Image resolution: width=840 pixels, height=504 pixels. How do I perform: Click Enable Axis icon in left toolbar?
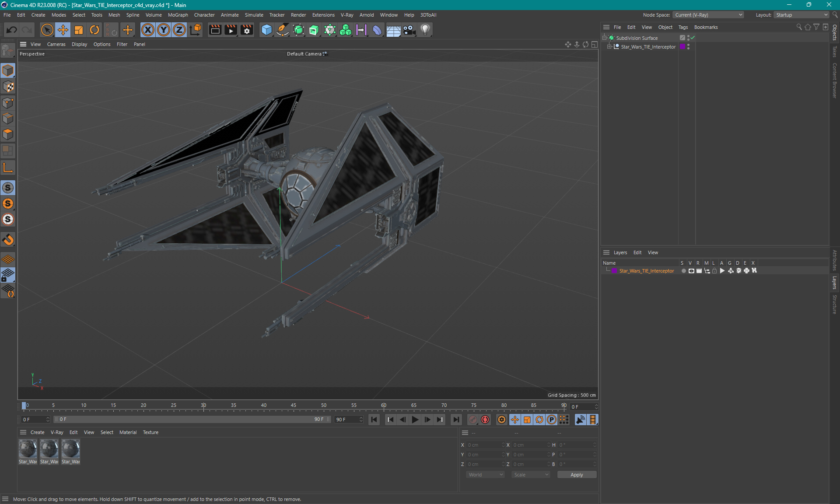click(8, 168)
